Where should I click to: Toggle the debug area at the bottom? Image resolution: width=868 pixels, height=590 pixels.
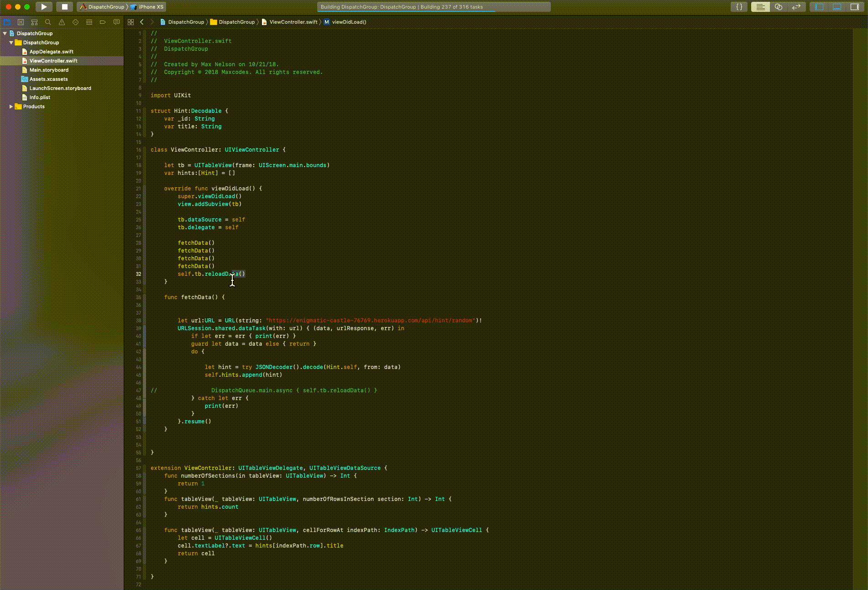pos(837,7)
